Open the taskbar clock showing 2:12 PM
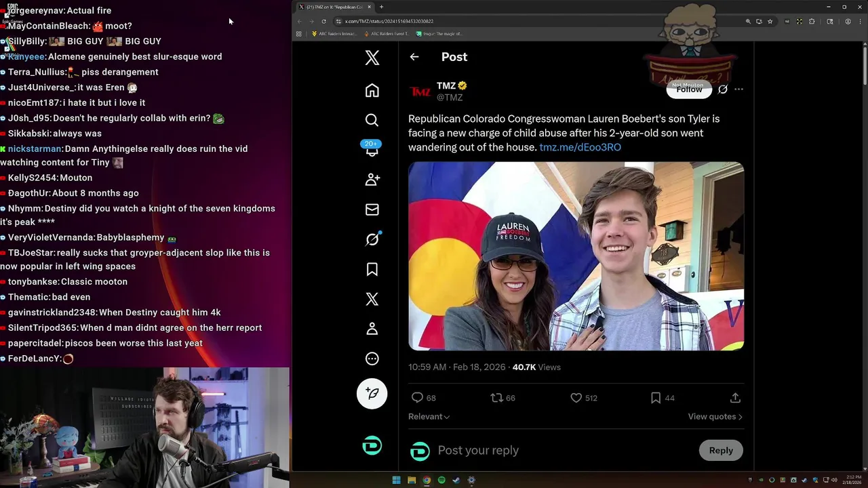The height and width of the screenshot is (488, 868). tap(853, 480)
